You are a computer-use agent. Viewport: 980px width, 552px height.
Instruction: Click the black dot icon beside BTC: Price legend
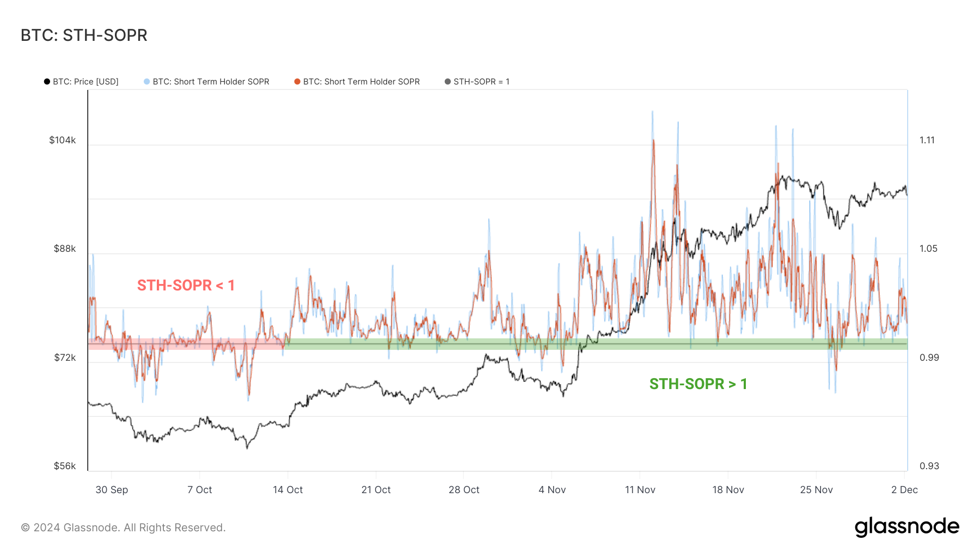47,82
